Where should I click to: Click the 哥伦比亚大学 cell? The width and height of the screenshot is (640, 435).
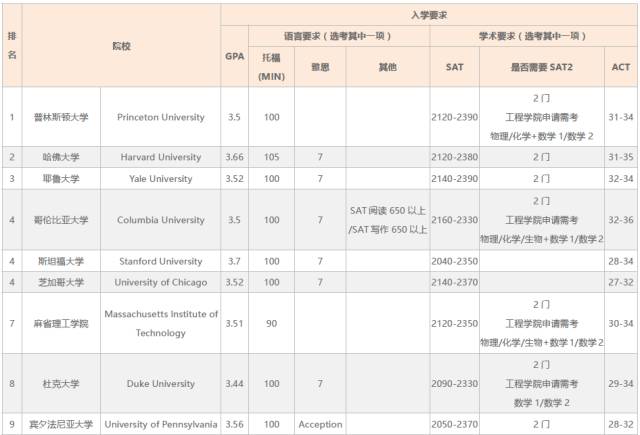(61, 220)
